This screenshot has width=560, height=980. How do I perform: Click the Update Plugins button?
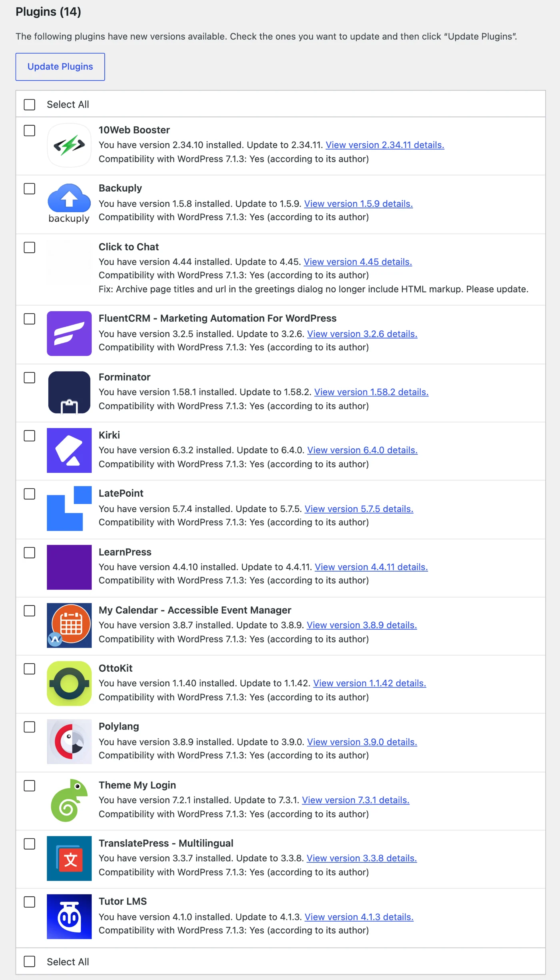click(60, 67)
